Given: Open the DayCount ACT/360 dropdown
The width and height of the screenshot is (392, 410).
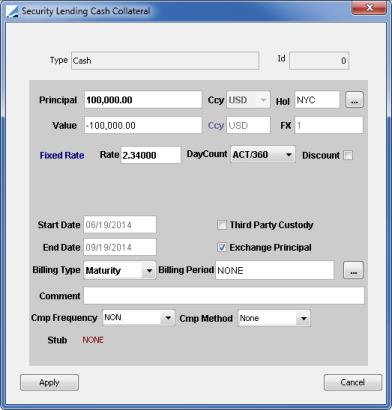Looking at the screenshot, I should [x=263, y=155].
